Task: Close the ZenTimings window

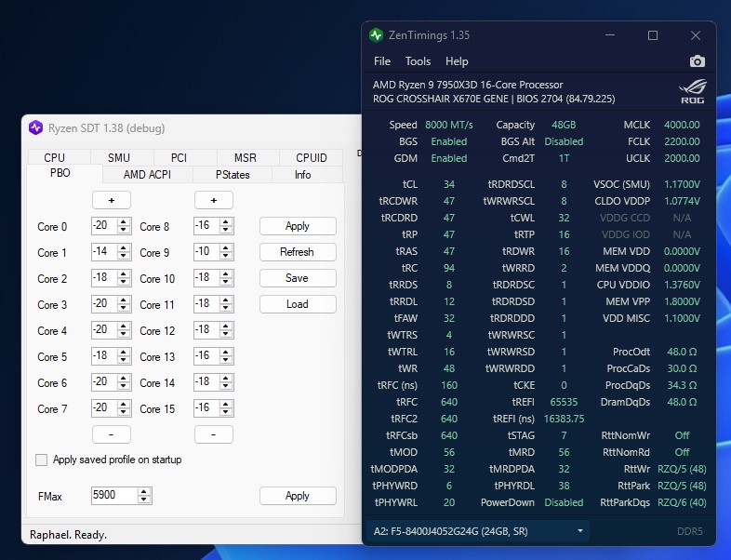Action: coord(695,35)
